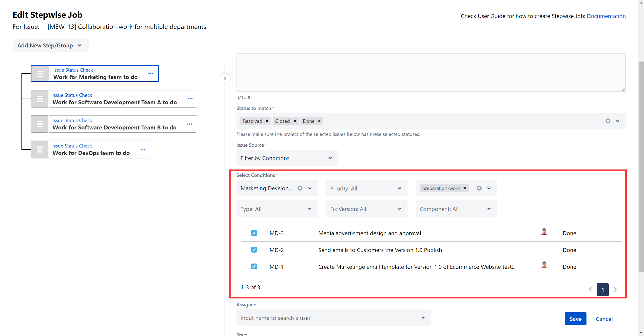Expand the Priority: All dropdown
This screenshot has width=644, height=336.
pyautogui.click(x=367, y=189)
